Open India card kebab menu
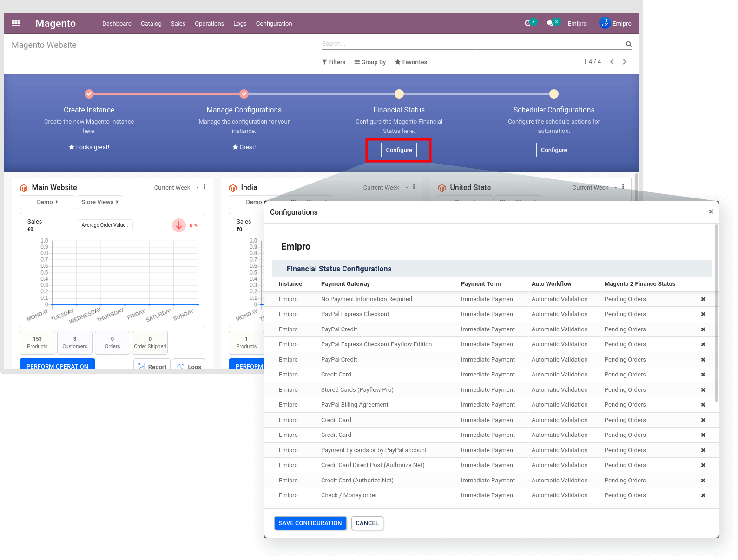738x560 pixels. click(414, 187)
